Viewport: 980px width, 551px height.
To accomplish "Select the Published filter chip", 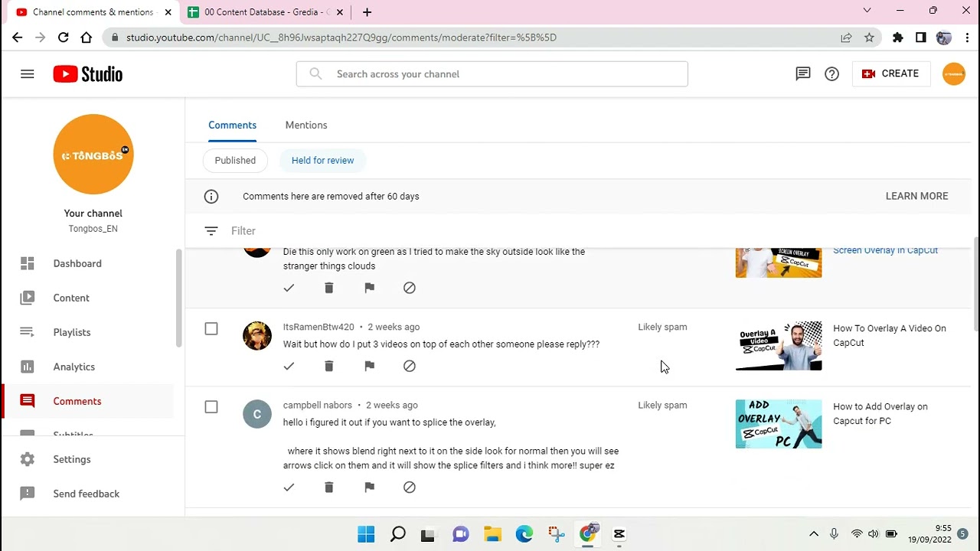I will pyautogui.click(x=235, y=160).
